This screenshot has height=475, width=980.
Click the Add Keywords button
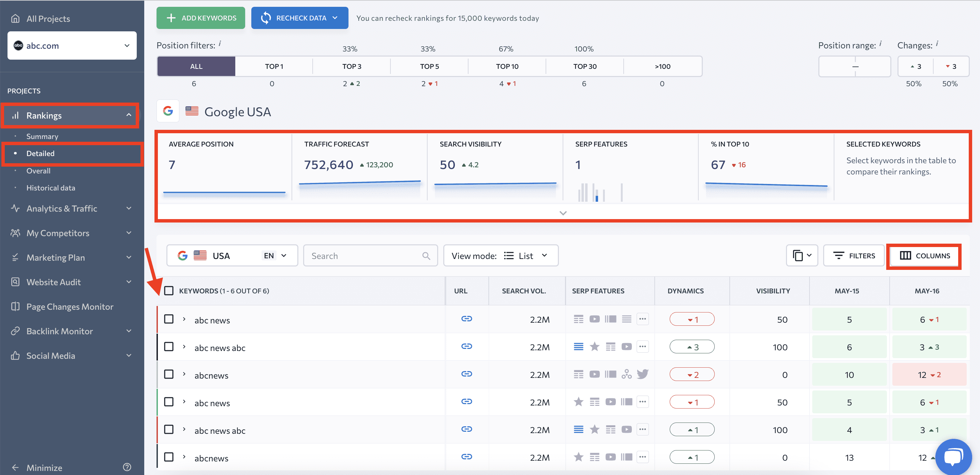(201, 18)
